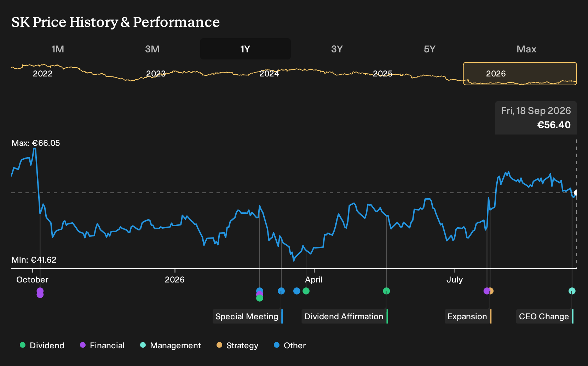
Task: Click the white current price point on chart
Action: pyautogui.click(x=576, y=193)
